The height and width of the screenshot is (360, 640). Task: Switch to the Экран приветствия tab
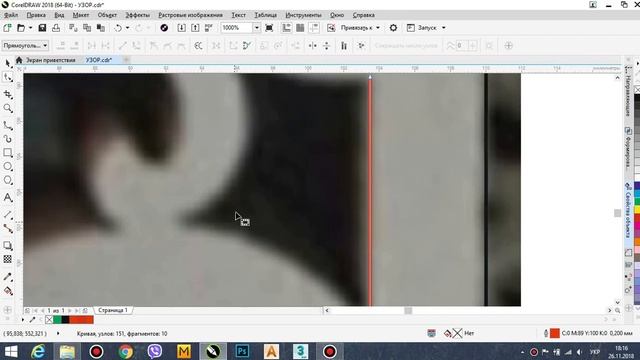(x=51, y=60)
